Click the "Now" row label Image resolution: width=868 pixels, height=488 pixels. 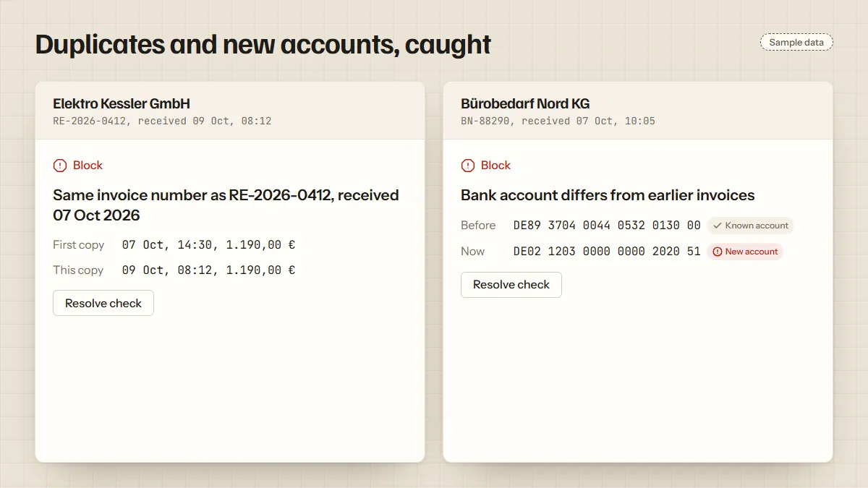click(473, 252)
